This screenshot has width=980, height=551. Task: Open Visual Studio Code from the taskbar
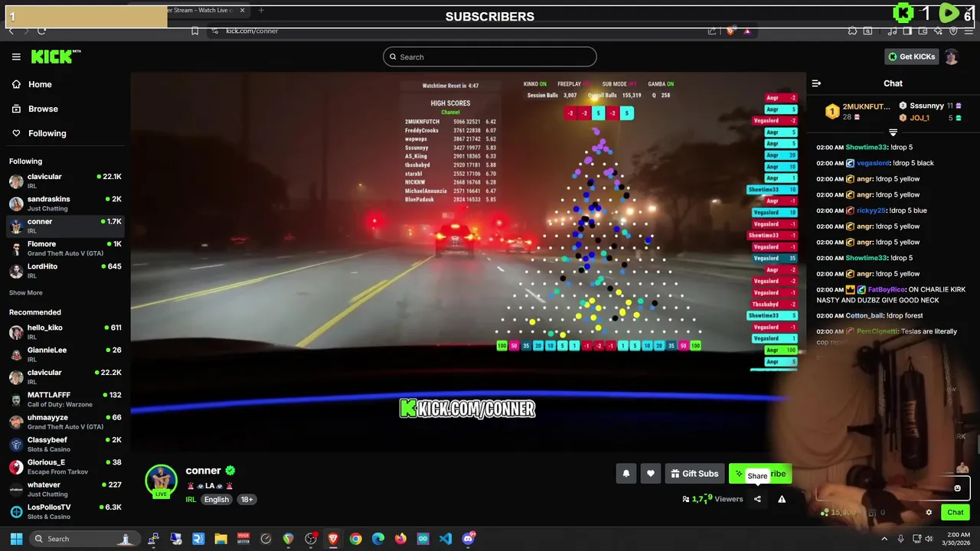tap(446, 539)
